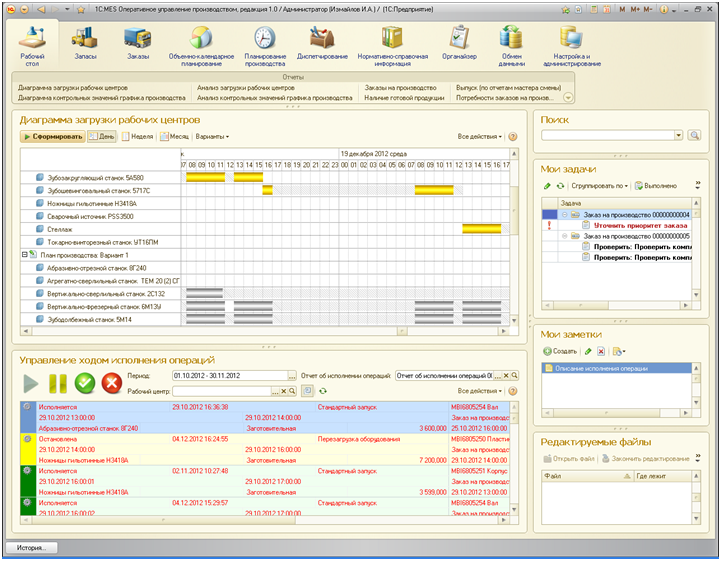Open Все действия menu in operations panel
The height and width of the screenshot is (561, 721).
click(480, 391)
